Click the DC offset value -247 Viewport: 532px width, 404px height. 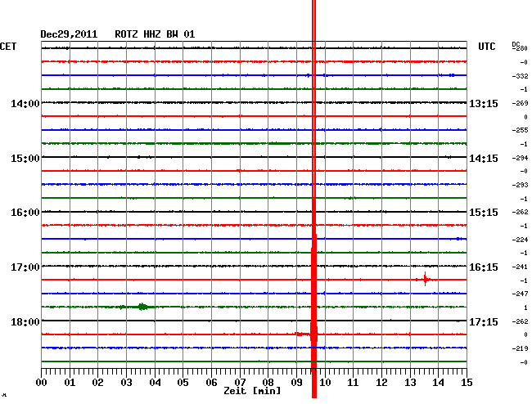point(520,294)
